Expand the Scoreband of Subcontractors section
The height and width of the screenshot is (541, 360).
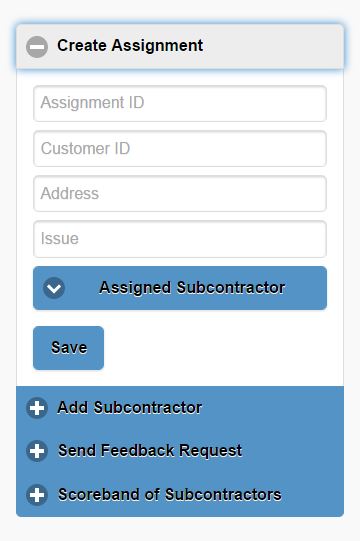180,494
